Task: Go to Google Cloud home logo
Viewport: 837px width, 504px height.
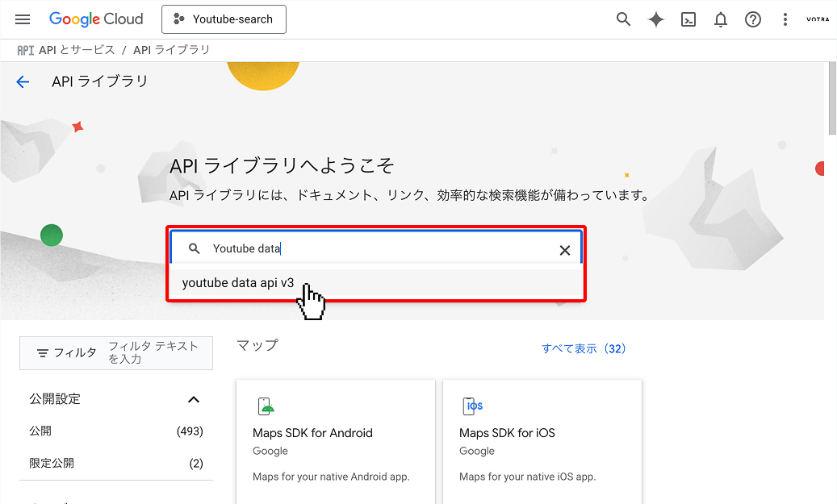Action: 96,19
